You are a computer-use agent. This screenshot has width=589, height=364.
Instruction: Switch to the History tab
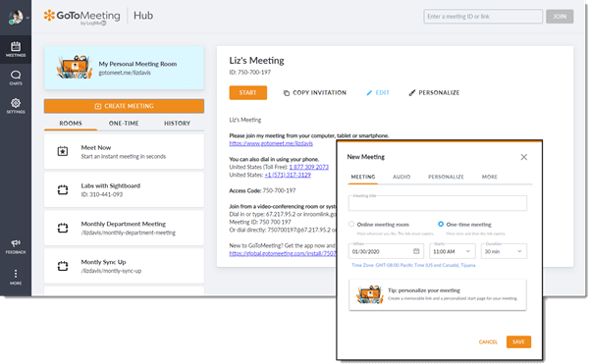177,123
